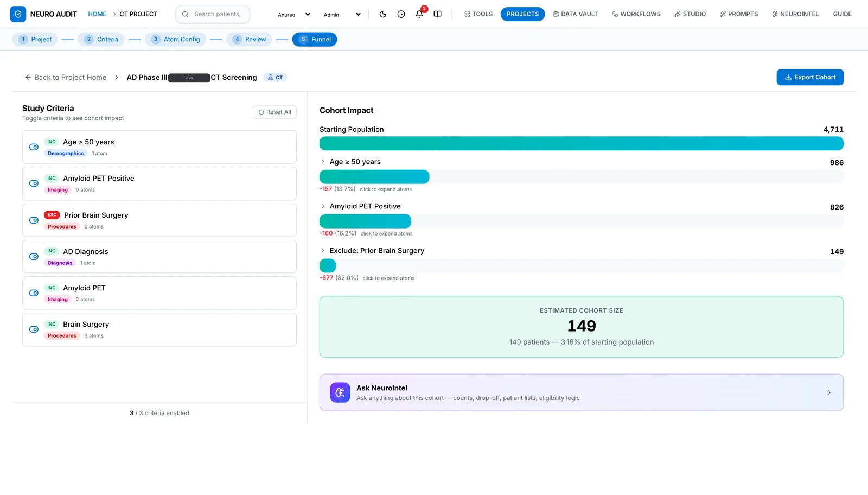868x495 pixels.
Task: Open the STUDIO section
Action: [x=690, y=14]
